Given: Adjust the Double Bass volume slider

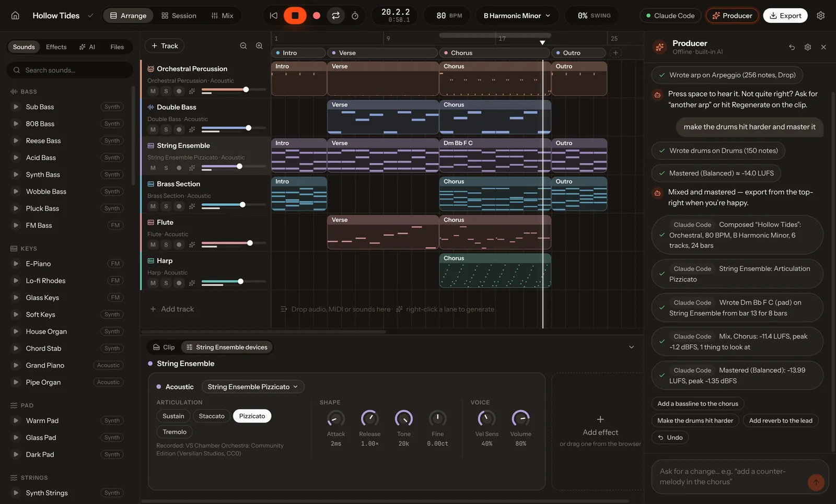Looking at the screenshot, I should pyautogui.click(x=234, y=128).
